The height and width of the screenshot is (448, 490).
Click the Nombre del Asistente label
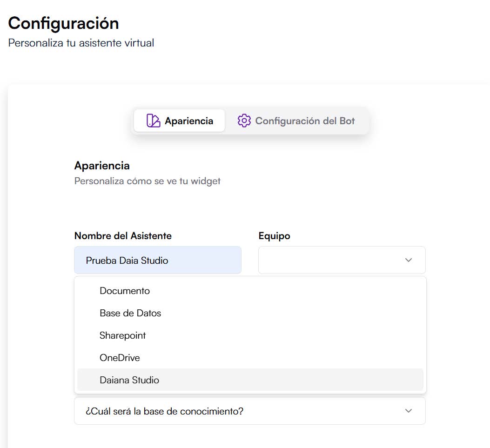click(x=123, y=236)
